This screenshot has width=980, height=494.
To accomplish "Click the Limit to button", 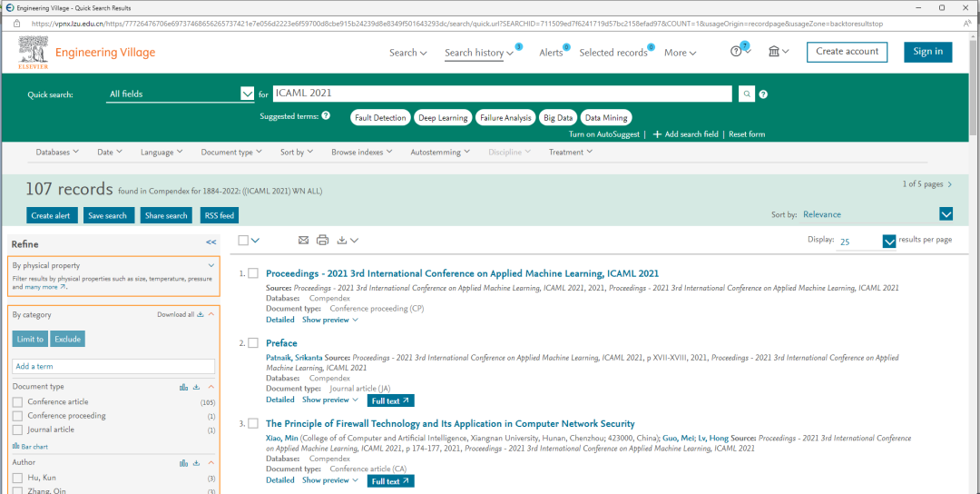I will 30,339.
